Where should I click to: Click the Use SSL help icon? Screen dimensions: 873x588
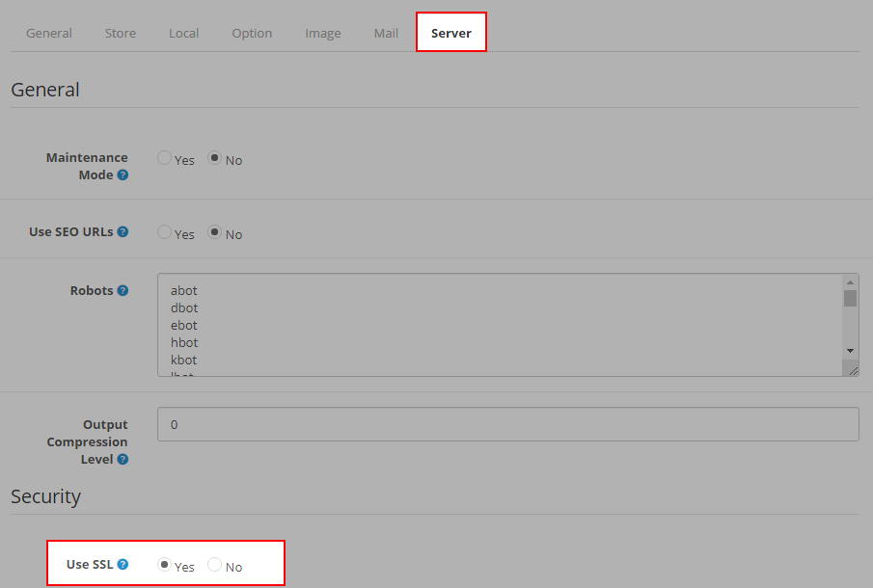pos(123,564)
